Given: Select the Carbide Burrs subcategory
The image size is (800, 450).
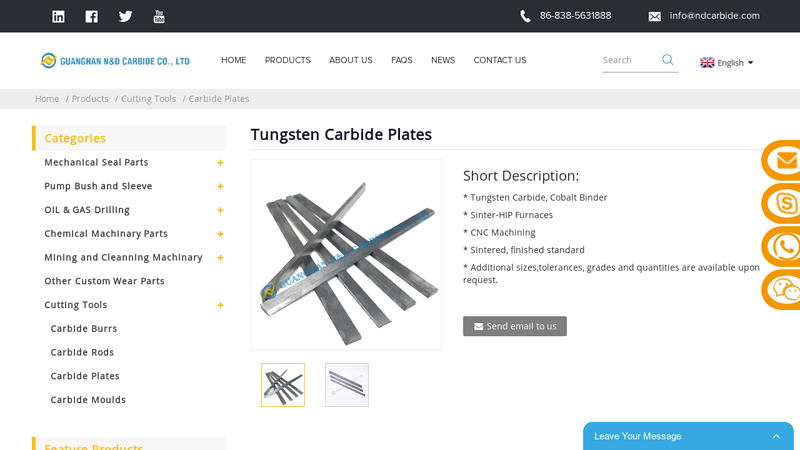Looking at the screenshot, I should (x=84, y=329).
